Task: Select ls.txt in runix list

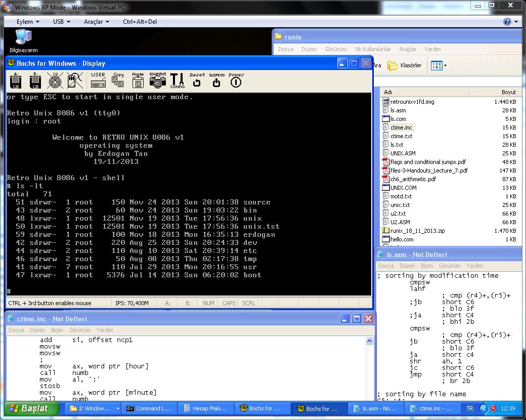Action: pos(393,145)
